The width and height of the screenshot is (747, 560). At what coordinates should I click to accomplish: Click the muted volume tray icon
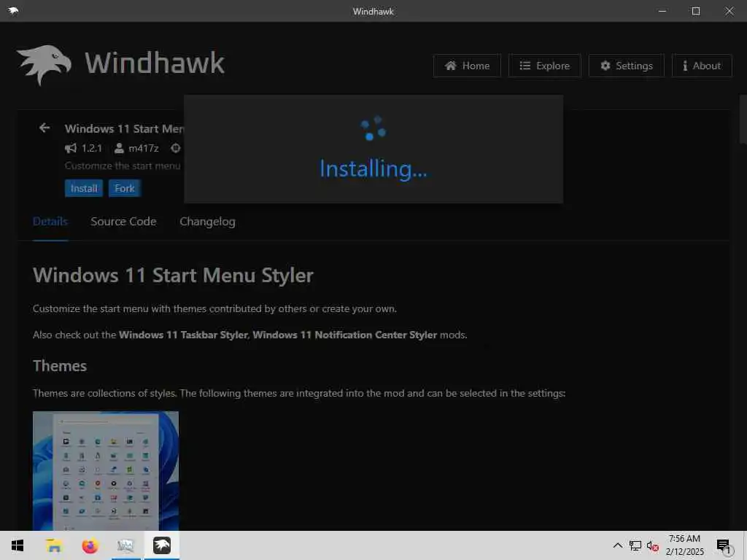click(x=653, y=545)
